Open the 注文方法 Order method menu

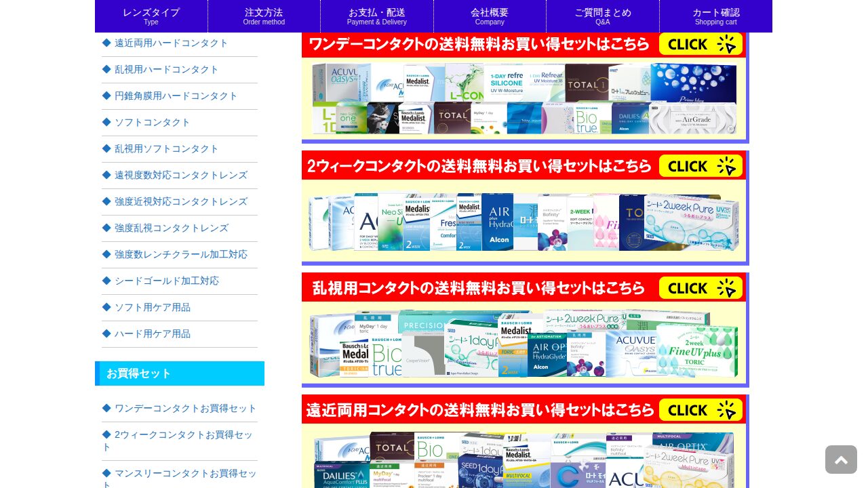(x=264, y=16)
